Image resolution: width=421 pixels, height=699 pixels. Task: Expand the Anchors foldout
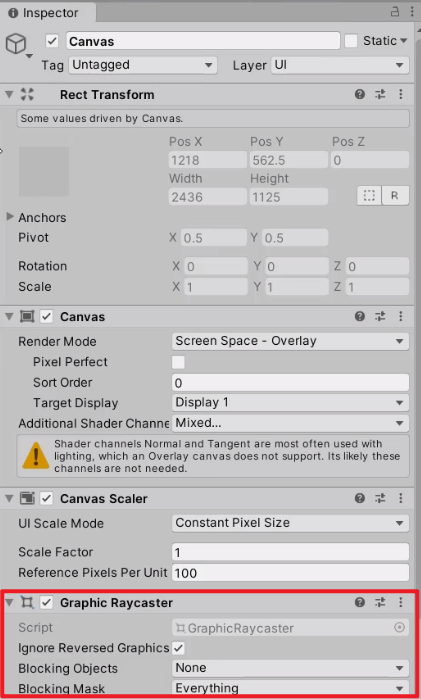point(10,217)
